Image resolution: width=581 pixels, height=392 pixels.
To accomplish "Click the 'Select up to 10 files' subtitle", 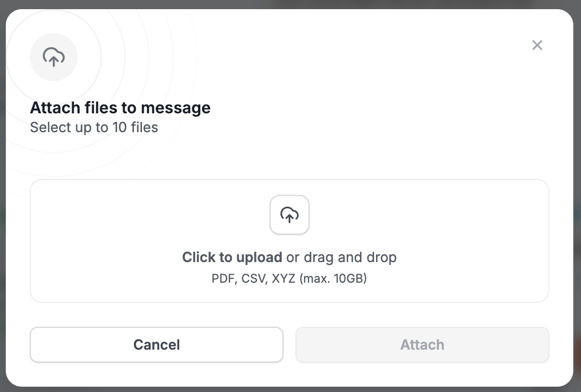I will point(94,128).
